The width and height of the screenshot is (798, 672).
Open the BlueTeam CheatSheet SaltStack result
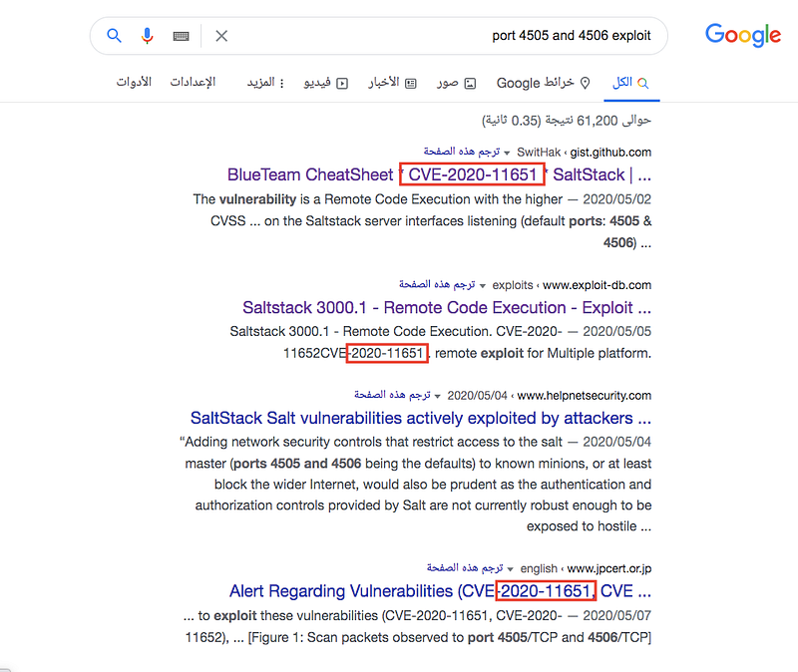coord(439,174)
